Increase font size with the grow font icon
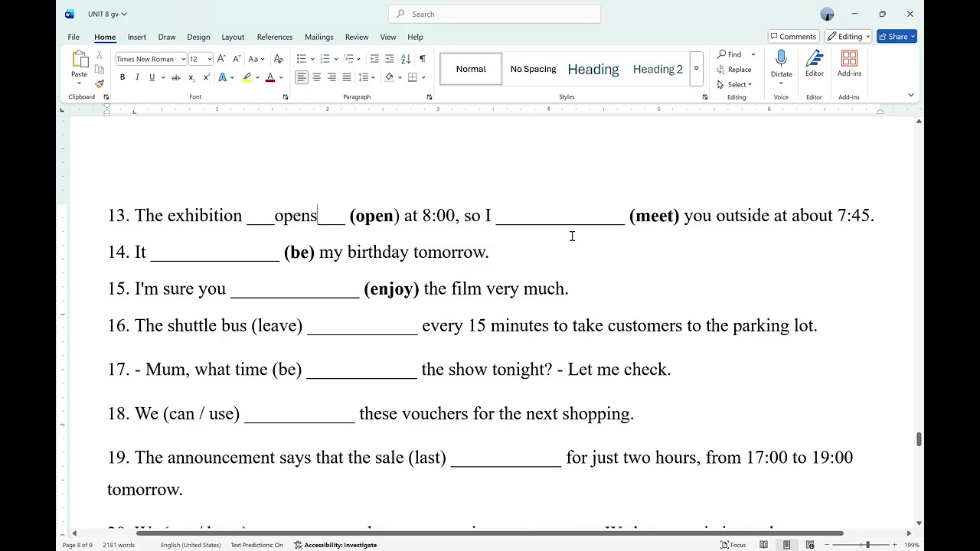The width and height of the screenshot is (980, 551). click(x=221, y=59)
